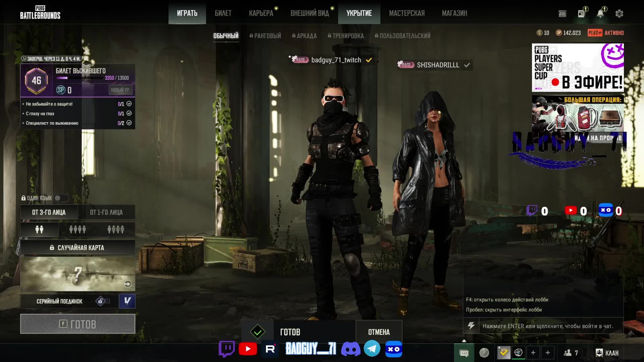Screen dimensions: 644x362
Task: Open the МАГАЗИН tab
Action: (x=454, y=13)
